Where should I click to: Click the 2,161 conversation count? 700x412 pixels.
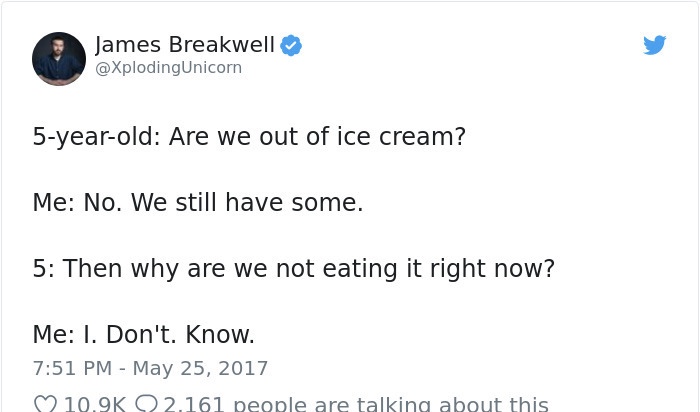click(x=194, y=404)
